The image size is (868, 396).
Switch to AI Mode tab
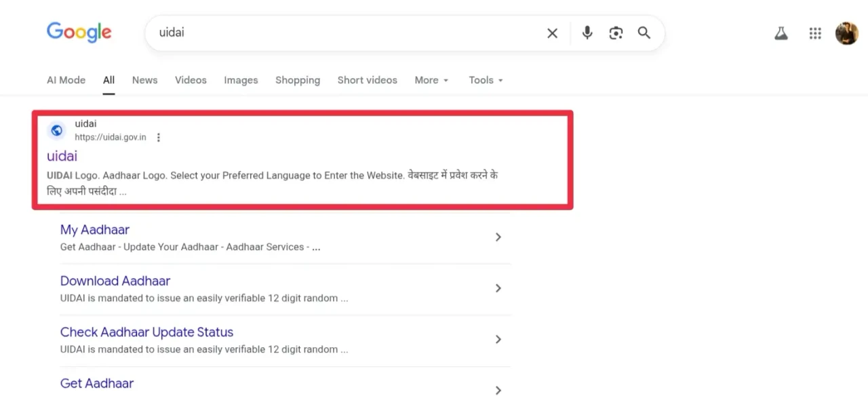click(66, 80)
